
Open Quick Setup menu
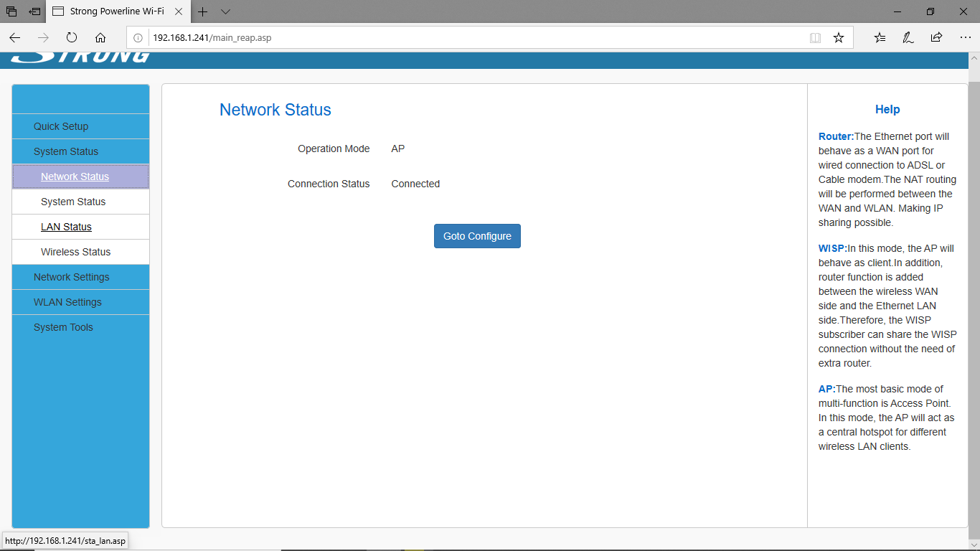pos(81,126)
